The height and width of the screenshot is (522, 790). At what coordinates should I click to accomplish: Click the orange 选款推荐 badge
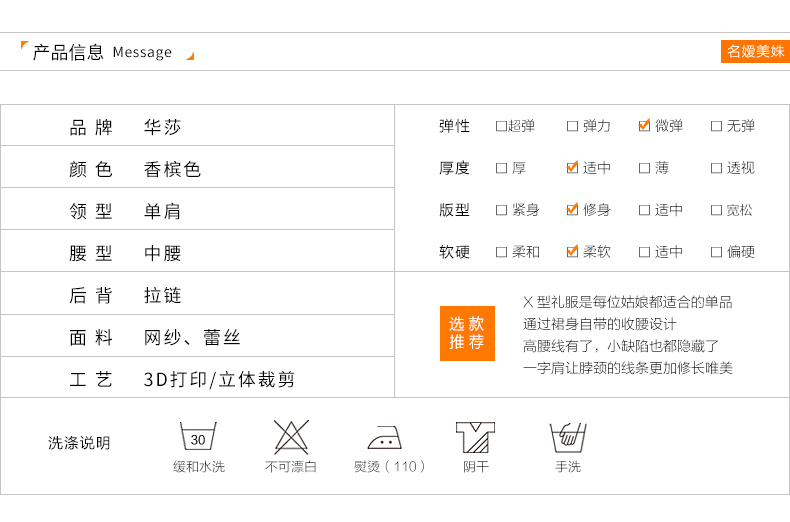(x=467, y=333)
